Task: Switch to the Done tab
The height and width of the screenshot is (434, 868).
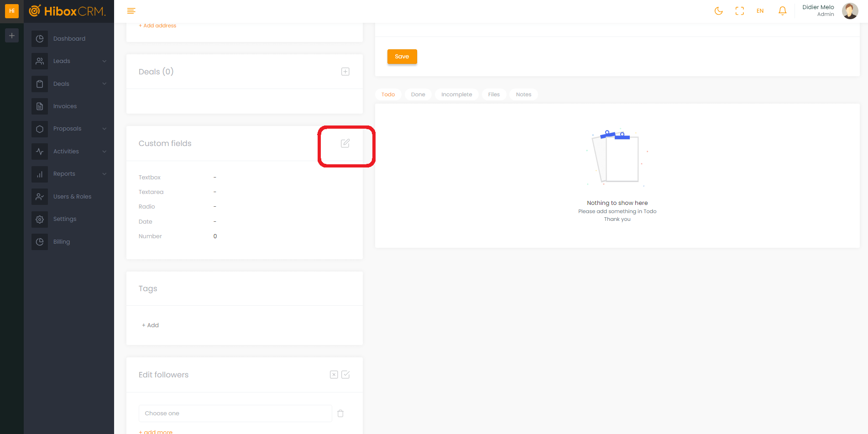Action: click(x=418, y=94)
